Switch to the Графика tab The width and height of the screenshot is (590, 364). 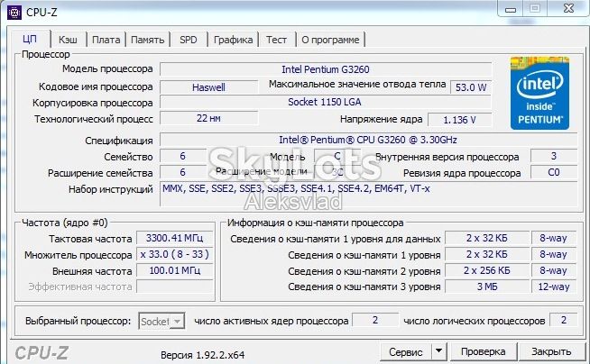point(234,40)
